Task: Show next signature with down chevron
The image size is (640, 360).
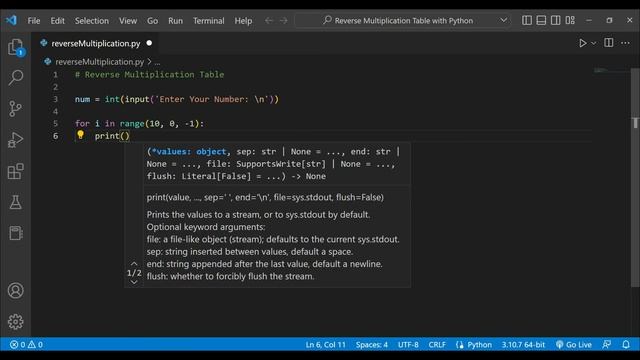Action: (x=134, y=282)
